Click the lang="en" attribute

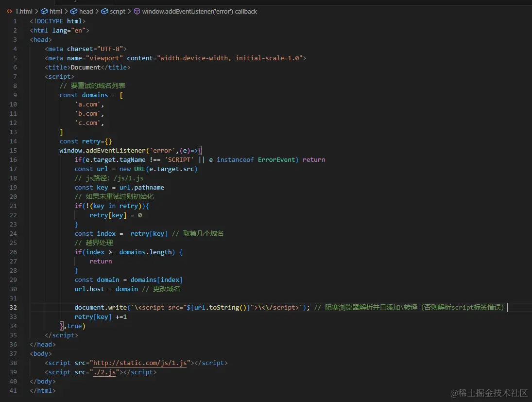point(69,31)
